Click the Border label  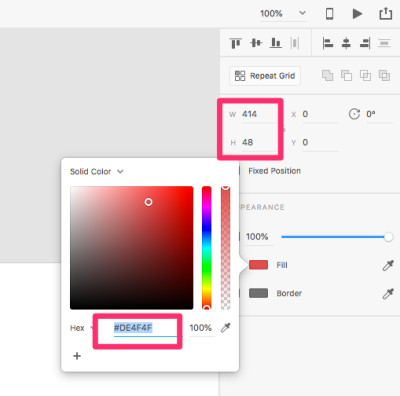tap(289, 294)
